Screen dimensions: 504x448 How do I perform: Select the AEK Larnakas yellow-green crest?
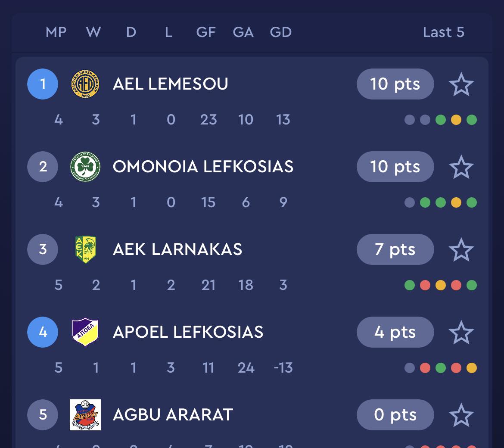click(x=85, y=249)
